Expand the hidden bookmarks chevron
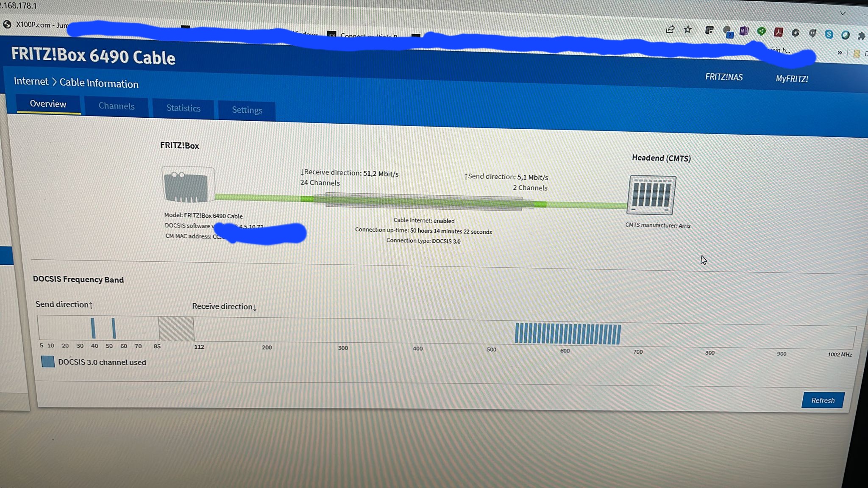 [840, 53]
